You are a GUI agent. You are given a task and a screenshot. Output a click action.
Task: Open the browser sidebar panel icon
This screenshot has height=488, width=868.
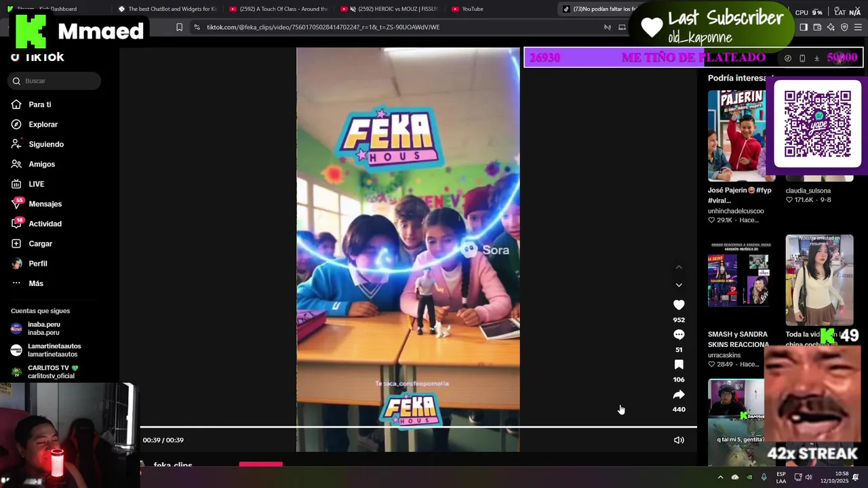(804, 27)
